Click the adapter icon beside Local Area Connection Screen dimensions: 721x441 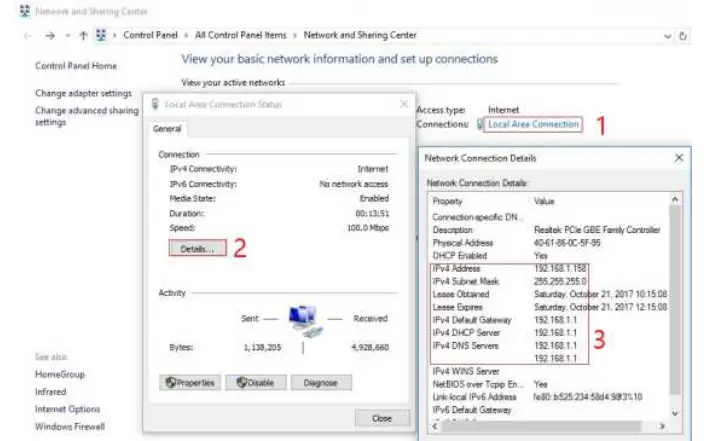tap(481, 124)
